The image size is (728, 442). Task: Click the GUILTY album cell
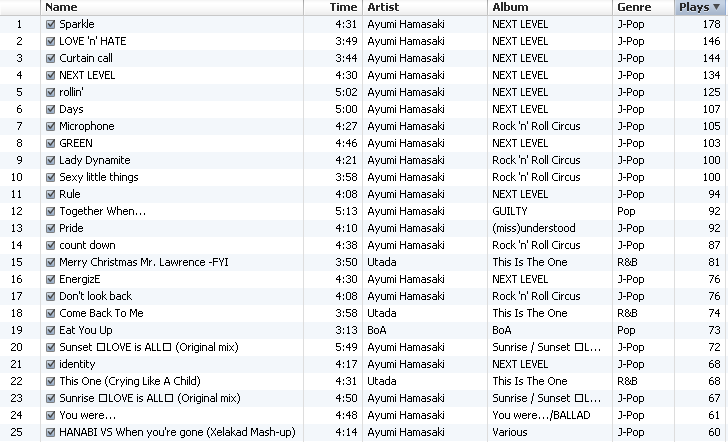coord(509,211)
